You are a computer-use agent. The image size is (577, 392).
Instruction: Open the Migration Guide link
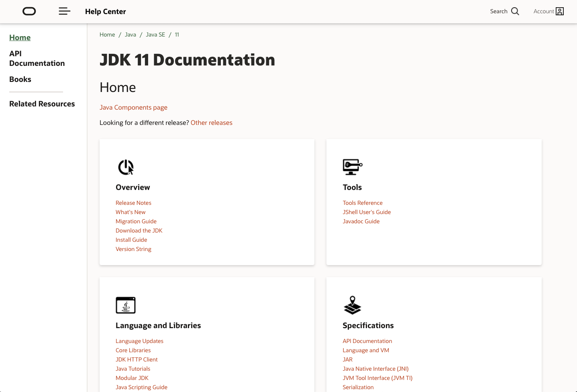coord(136,221)
